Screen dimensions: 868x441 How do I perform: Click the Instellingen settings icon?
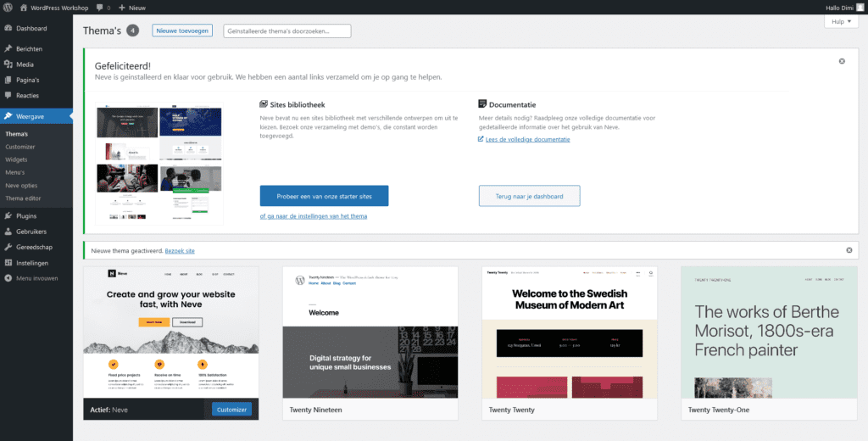pyautogui.click(x=8, y=263)
